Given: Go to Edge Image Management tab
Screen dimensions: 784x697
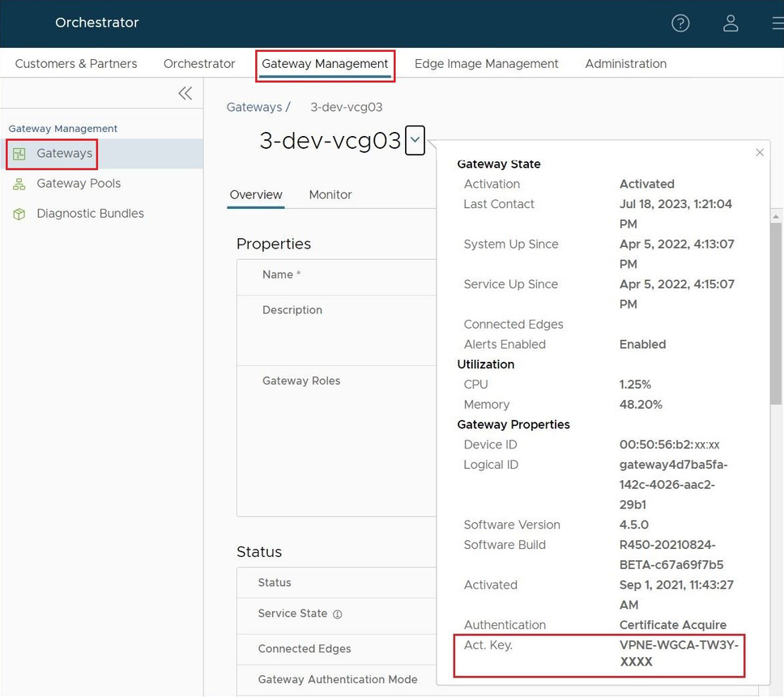Looking at the screenshot, I should click(486, 64).
